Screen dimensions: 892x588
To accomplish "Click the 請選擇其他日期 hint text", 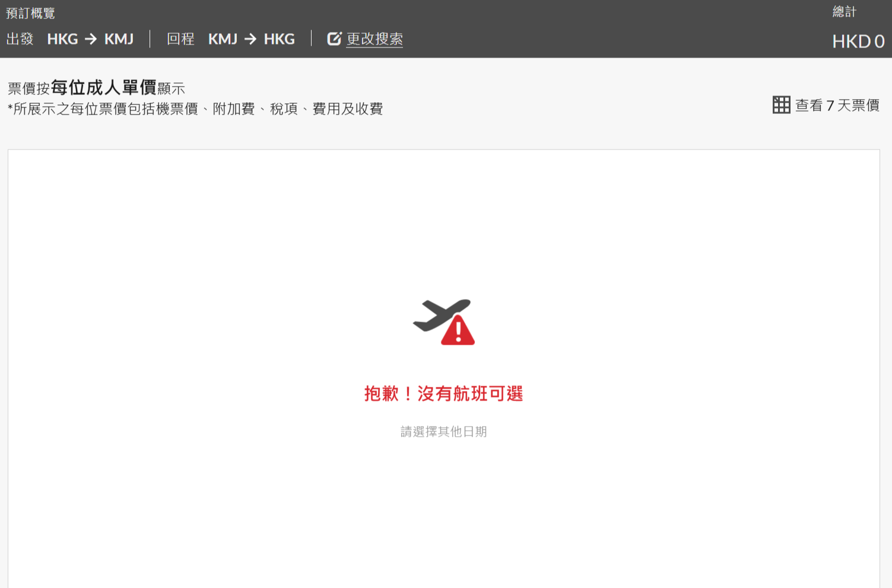I will point(443,432).
